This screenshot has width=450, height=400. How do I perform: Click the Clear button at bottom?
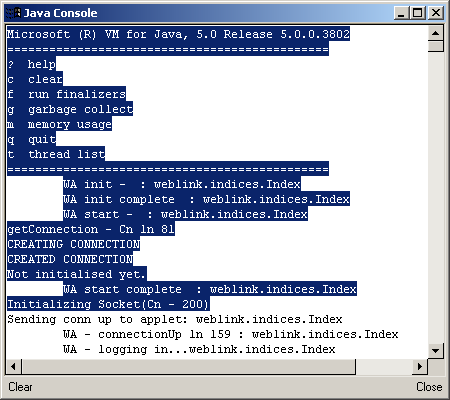(x=20, y=387)
